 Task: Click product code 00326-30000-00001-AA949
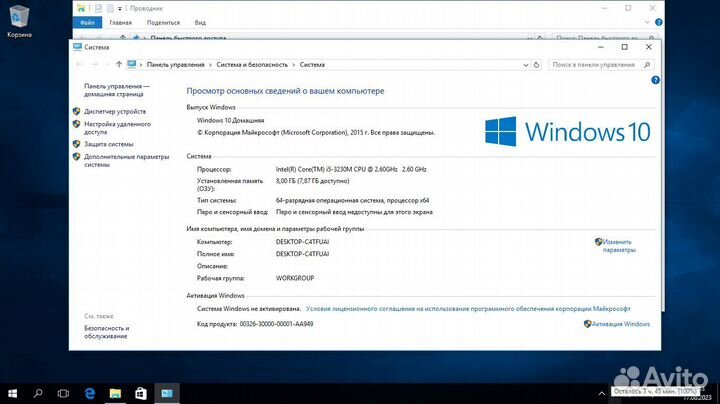tap(276, 324)
